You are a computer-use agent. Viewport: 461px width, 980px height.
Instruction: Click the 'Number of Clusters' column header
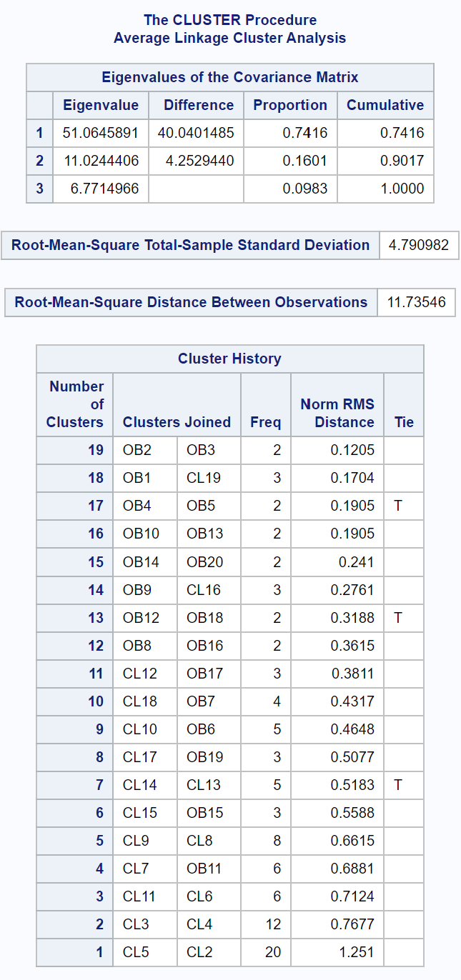coord(75,404)
